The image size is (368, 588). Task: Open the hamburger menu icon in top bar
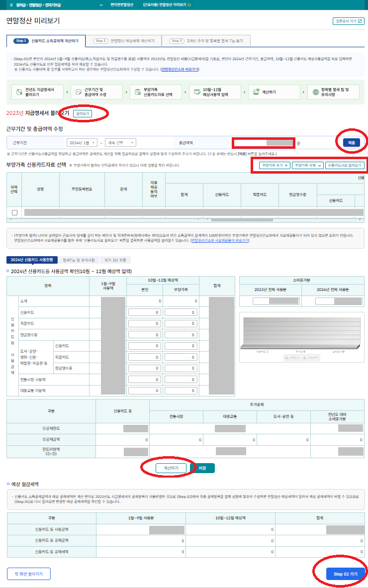click(11, 5)
